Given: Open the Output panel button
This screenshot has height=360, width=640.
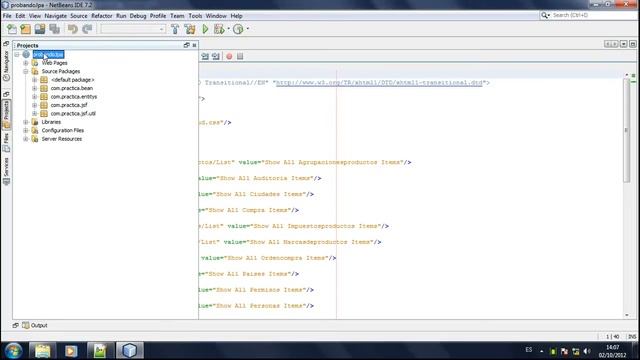Looking at the screenshot, I should 35,325.
